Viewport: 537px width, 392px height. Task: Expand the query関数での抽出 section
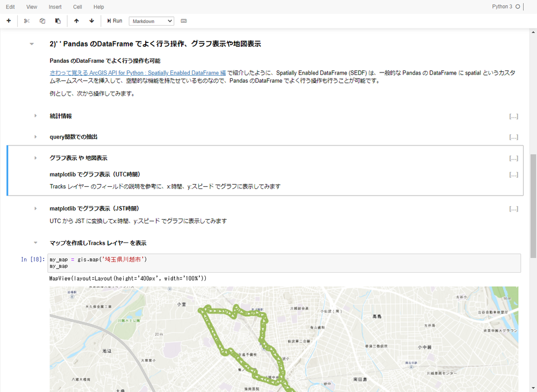pyautogui.click(x=35, y=137)
